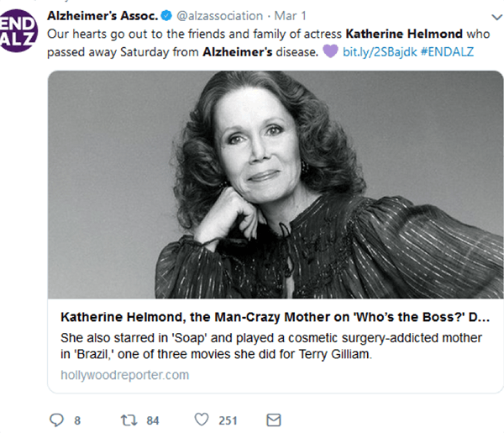504x433 pixels.
Task: Click the retweet count of 84
Action: tap(152, 420)
